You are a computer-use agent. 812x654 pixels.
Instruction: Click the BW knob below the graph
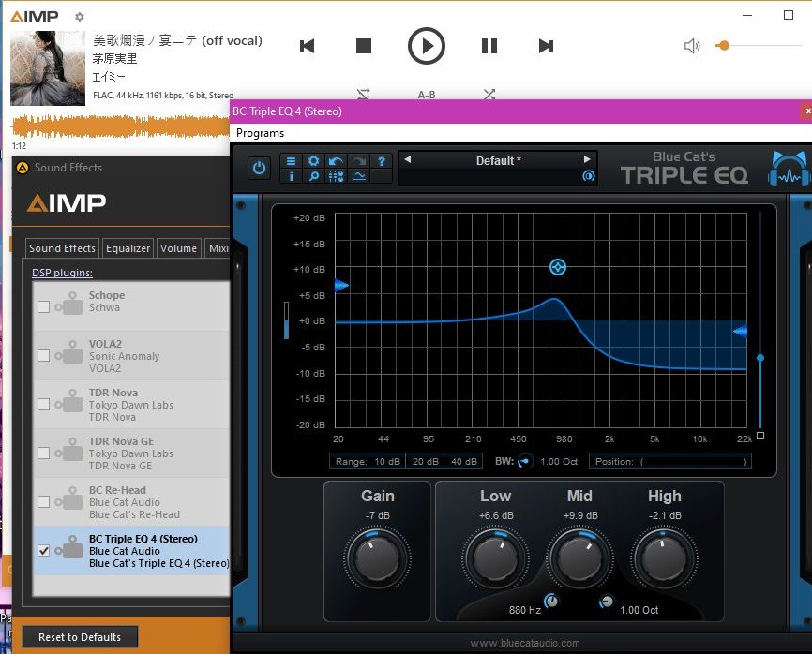(525, 460)
